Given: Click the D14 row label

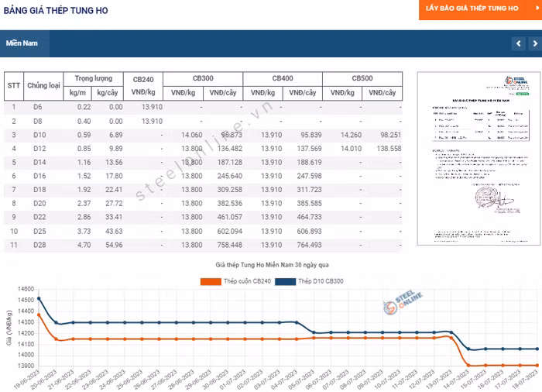Looking at the screenshot, I should click(x=39, y=162).
